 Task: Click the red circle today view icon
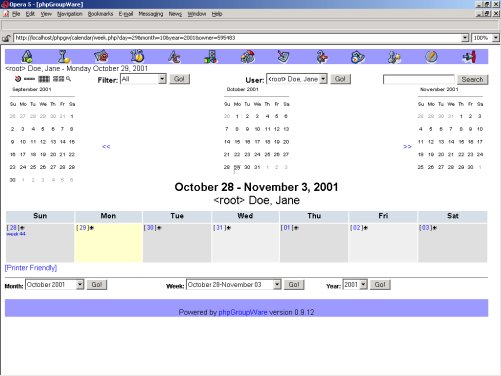tap(18, 79)
